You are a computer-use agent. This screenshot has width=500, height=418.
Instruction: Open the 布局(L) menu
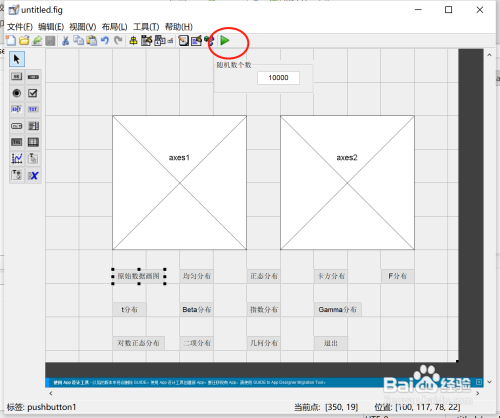[x=114, y=27]
